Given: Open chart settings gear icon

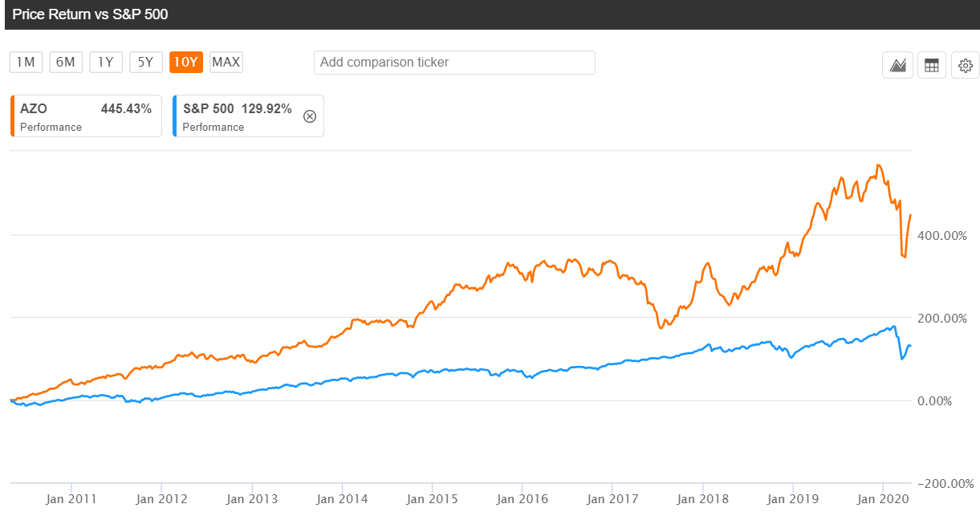Looking at the screenshot, I should (x=966, y=65).
